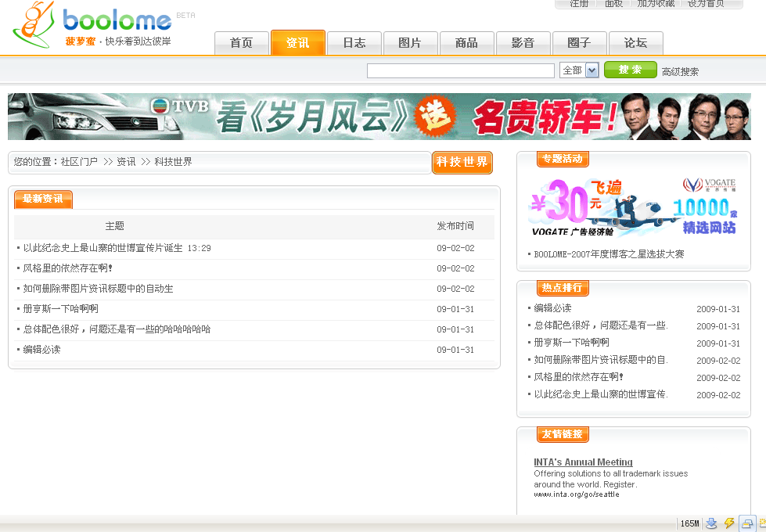Open BOOLOME-2007年度博客之星选拔大赛 link
The image size is (766, 532).
[609, 254]
